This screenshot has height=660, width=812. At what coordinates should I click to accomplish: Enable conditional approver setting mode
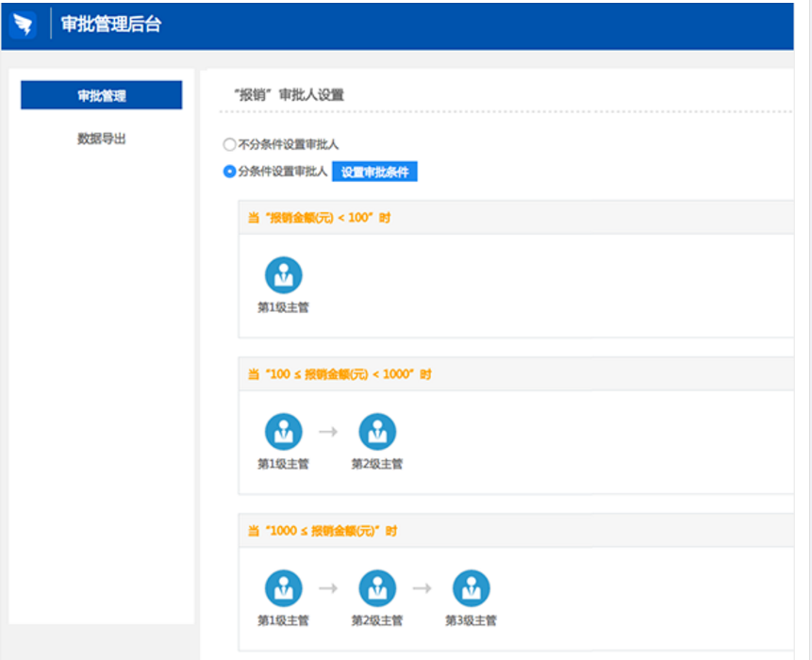click(x=228, y=171)
